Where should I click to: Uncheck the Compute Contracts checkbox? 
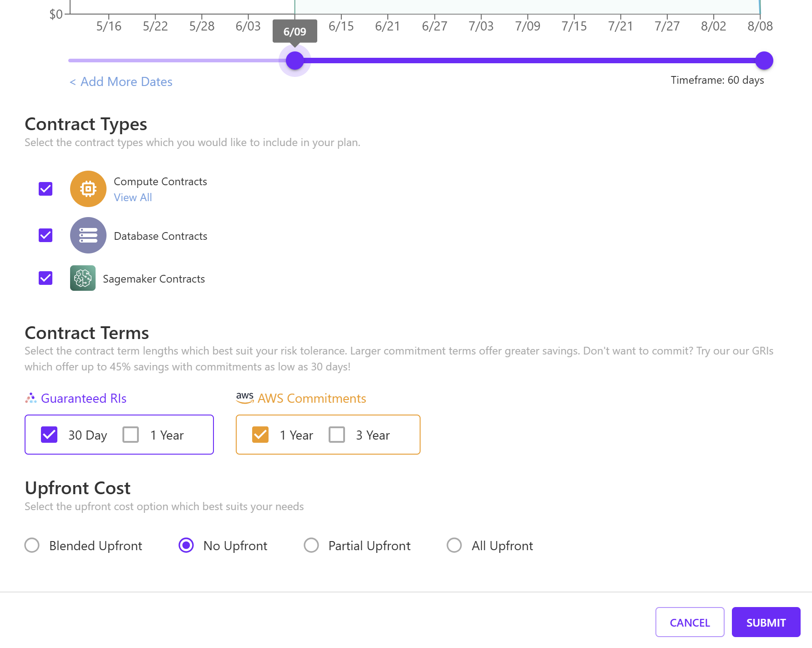pyautogui.click(x=46, y=188)
